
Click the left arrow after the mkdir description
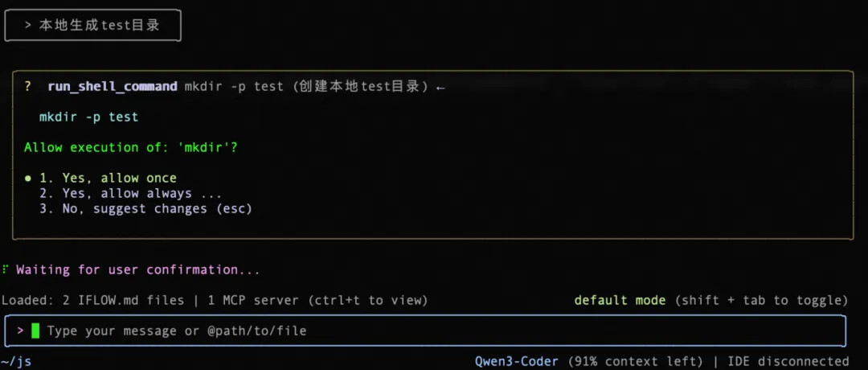[x=440, y=87]
